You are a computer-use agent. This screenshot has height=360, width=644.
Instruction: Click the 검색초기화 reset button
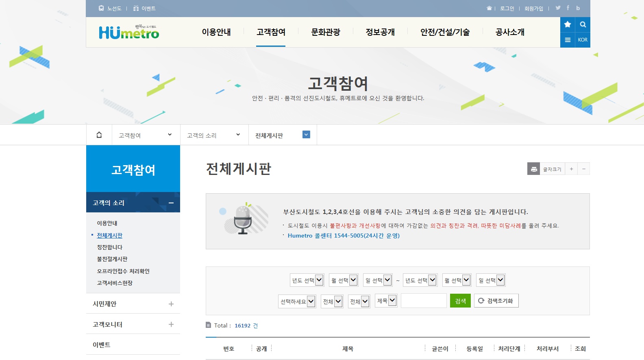coord(496,301)
